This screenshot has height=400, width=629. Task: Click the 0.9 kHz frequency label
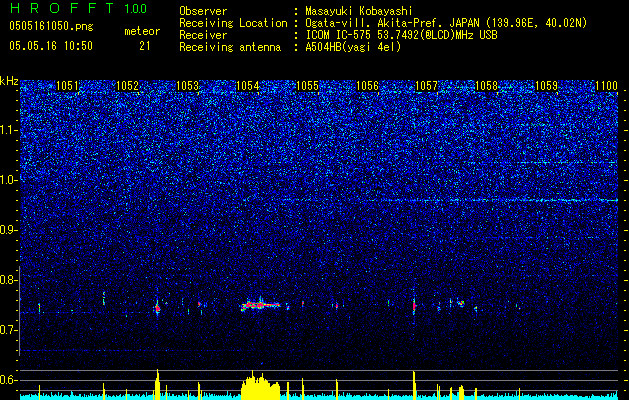tap(9, 230)
